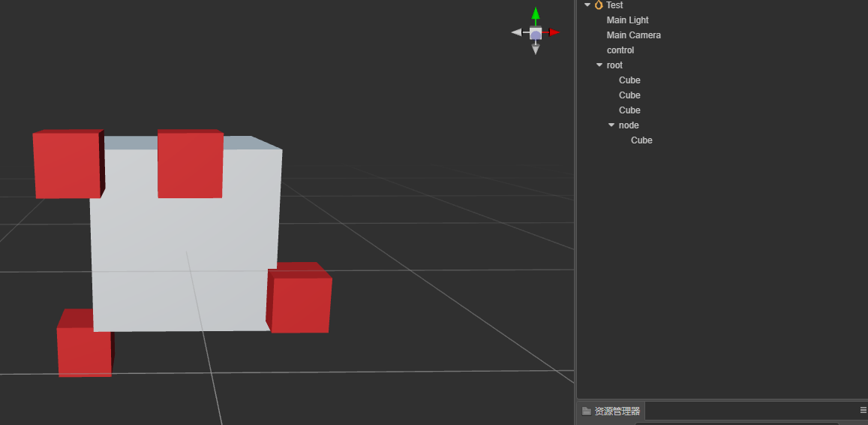Pick the red cube overlapping the white cube's top
Image resolution: width=868 pixels, height=425 pixels.
coord(191,164)
